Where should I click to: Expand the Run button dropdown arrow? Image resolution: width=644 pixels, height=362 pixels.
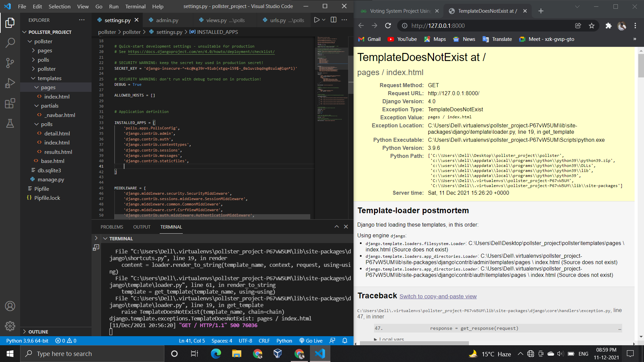pyautogui.click(x=323, y=20)
